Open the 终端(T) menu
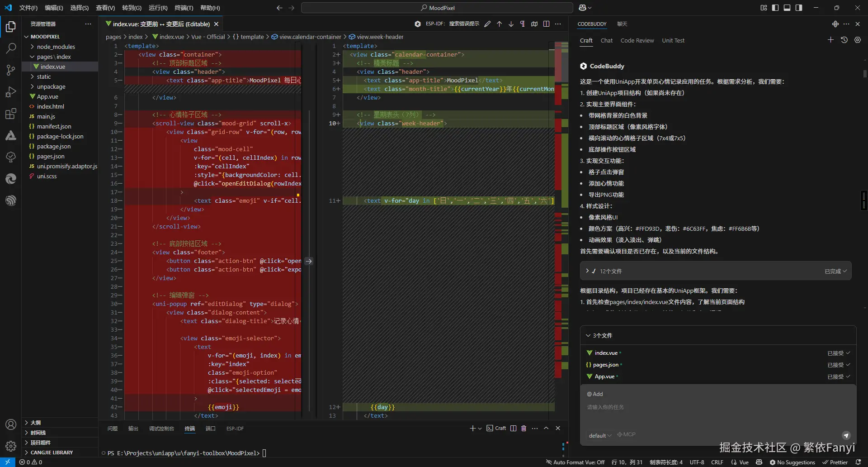This screenshot has height=467, width=868. click(x=184, y=8)
